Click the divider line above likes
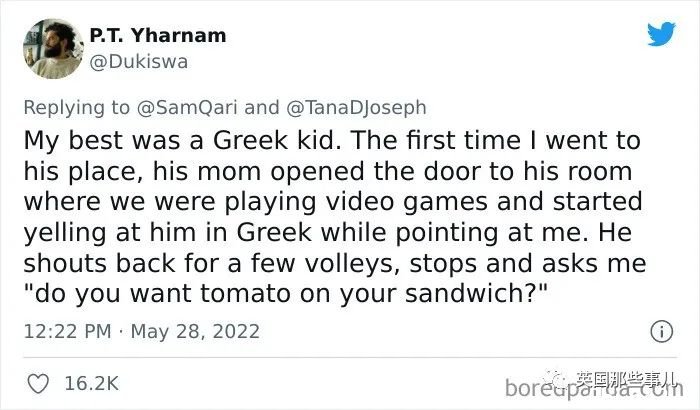 point(350,357)
